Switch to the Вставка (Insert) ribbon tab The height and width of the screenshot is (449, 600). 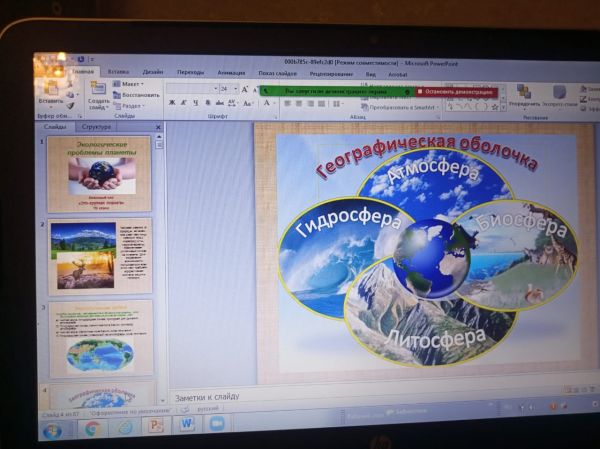click(118, 72)
